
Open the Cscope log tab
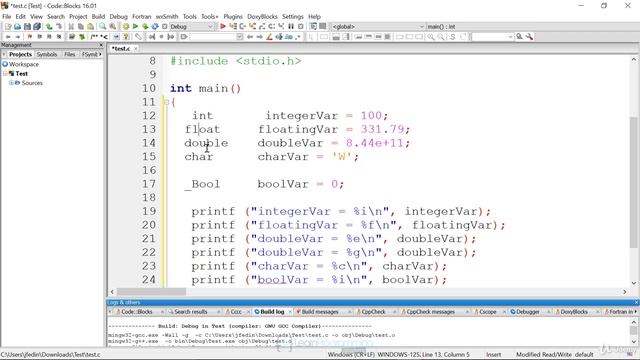pyautogui.click(x=487, y=312)
